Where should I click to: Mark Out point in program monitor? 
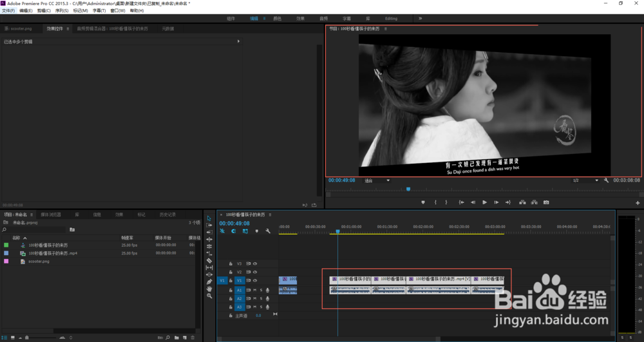pyautogui.click(x=446, y=202)
